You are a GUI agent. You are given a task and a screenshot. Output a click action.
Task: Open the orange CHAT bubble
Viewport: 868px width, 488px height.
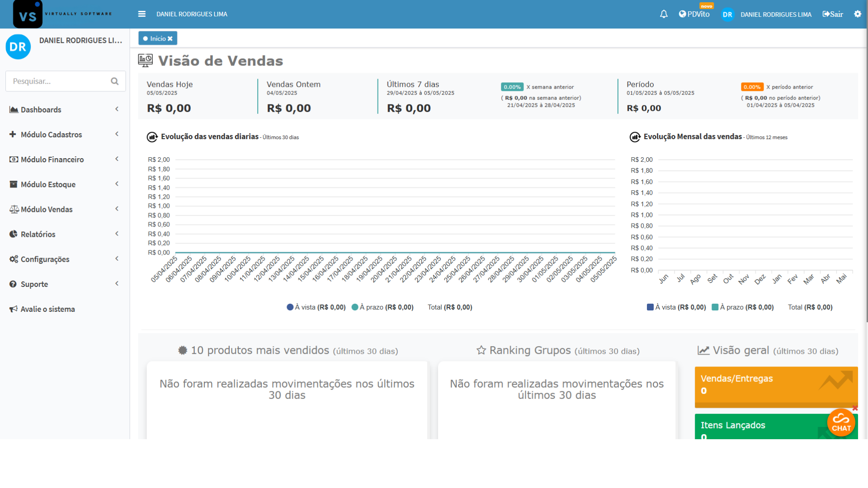click(841, 422)
